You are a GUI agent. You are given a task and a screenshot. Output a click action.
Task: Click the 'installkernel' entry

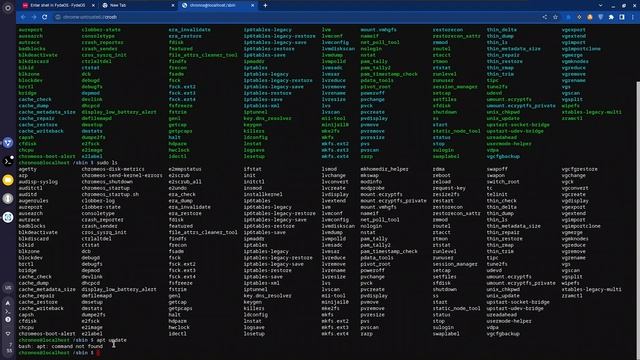coord(263,194)
